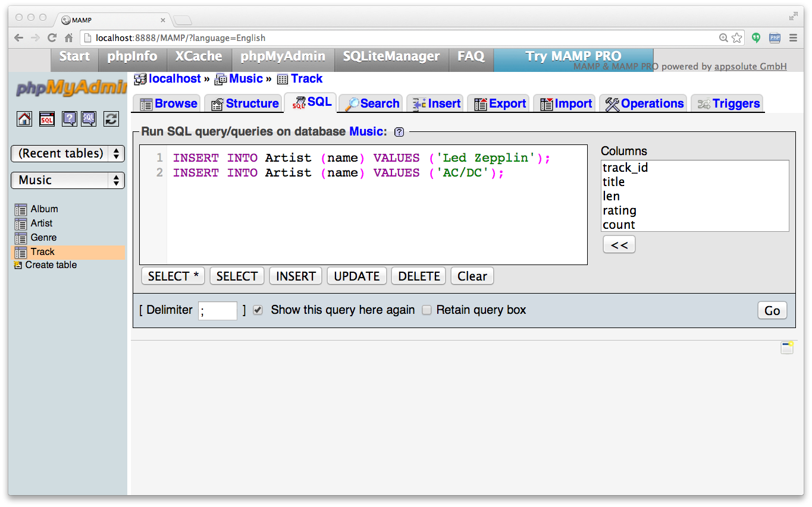Click the Genre table icon

click(x=21, y=238)
